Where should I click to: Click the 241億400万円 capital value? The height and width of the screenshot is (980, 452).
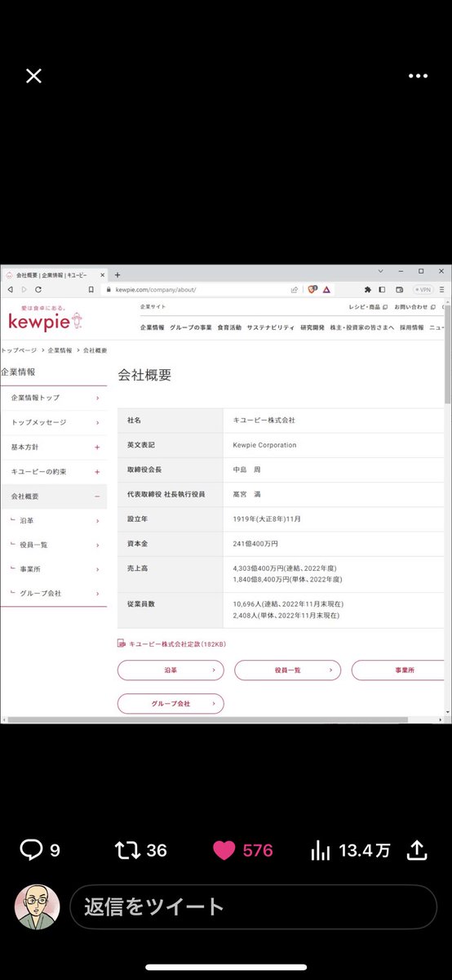point(255,543)
